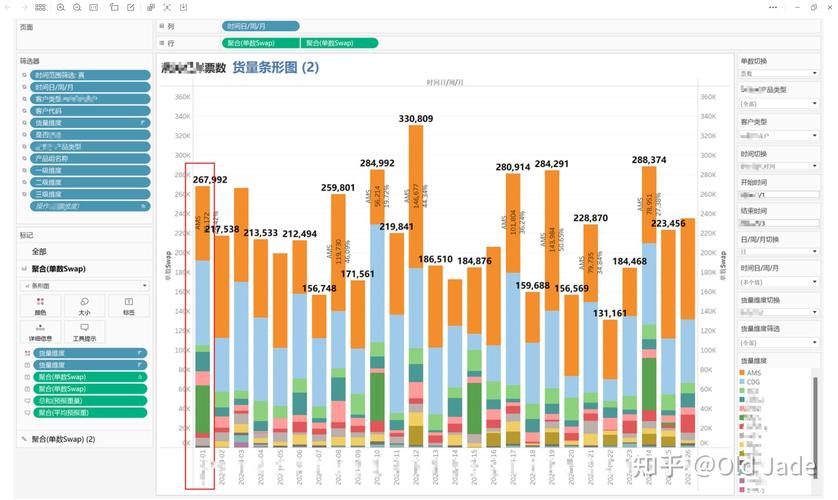Open the 日/周/月切换 dropdown
Image resolution: width=838 pixels, height=500 pixels.
coord(779,251)
